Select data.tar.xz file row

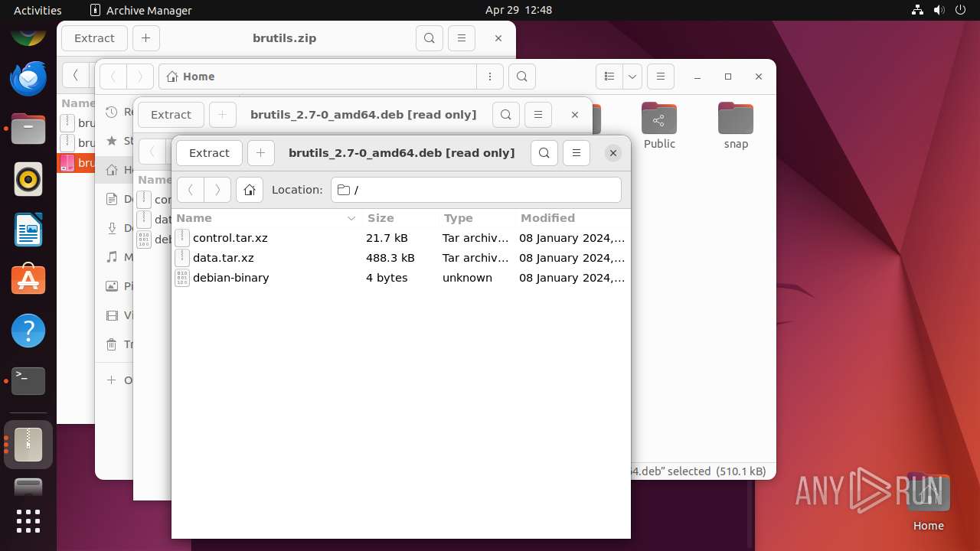(400, 258)
